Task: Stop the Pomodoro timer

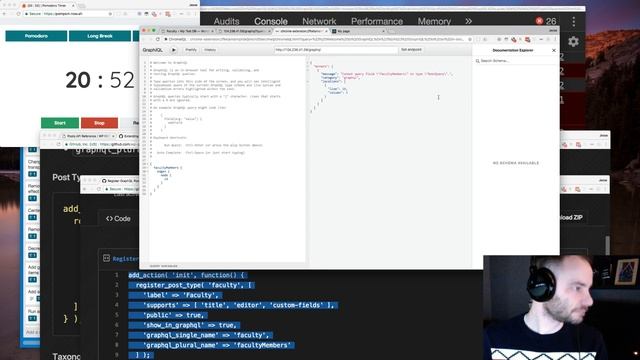Action: click(99, 123)
